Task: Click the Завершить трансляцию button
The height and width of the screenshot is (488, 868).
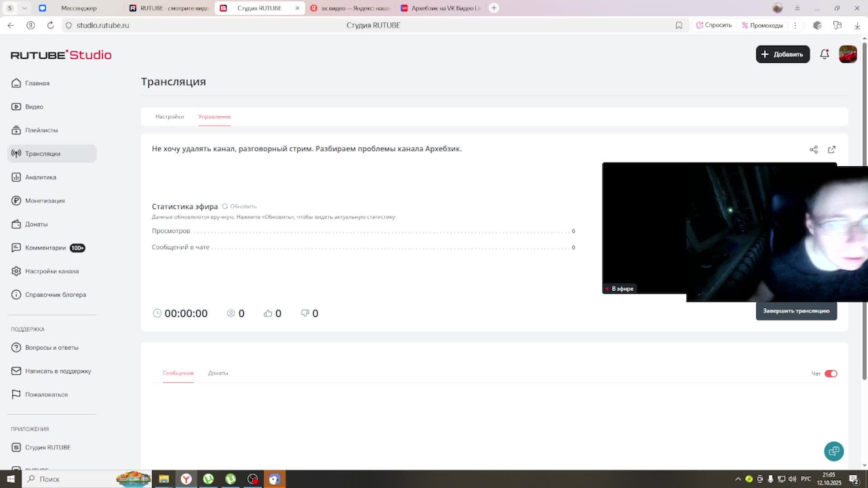Action: [796, 311]
